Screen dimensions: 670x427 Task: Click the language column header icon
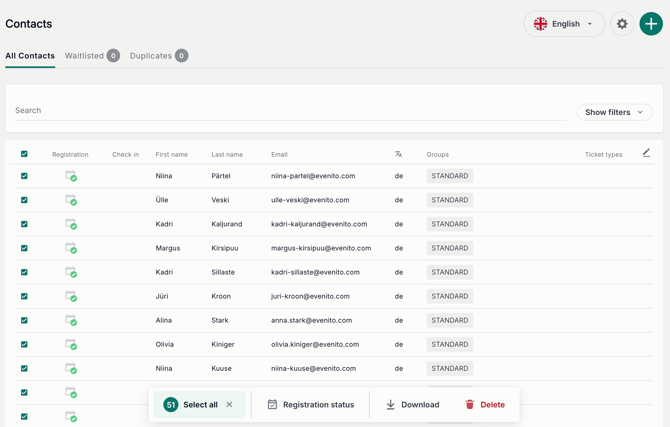[398, 154]
